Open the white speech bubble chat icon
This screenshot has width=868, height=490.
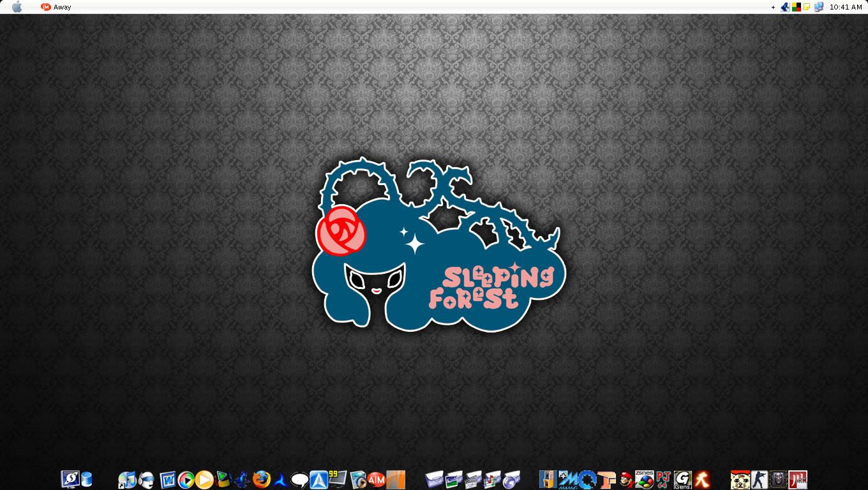299,479
